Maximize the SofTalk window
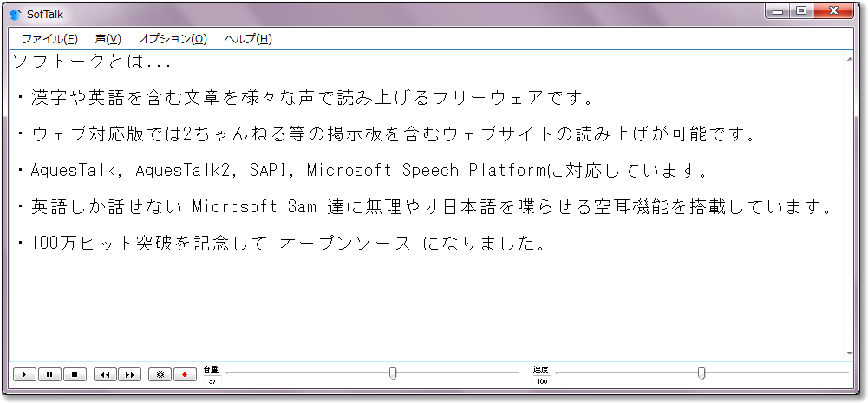The height and width of the screenshot is (403, 868). coord(800,11)
